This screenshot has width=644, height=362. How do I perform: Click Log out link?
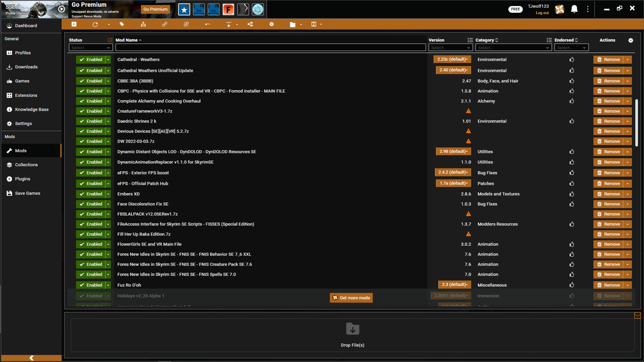pyautogui.click(x=542, y=13)
